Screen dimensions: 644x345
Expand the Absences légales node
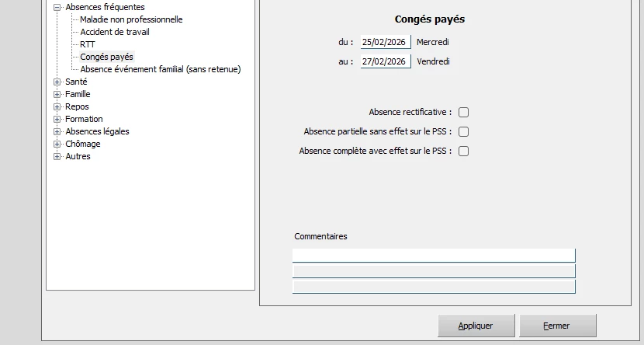[x=57, y=131]
